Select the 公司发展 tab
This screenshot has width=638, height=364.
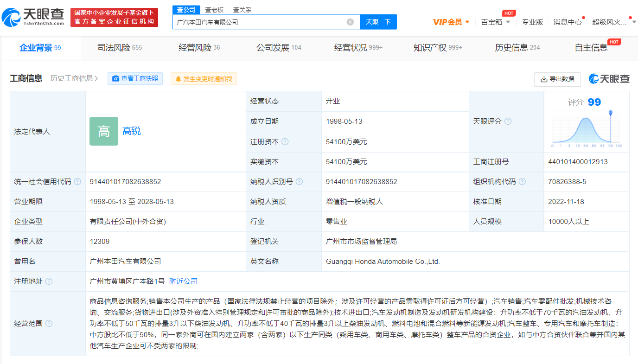point(279,48)
